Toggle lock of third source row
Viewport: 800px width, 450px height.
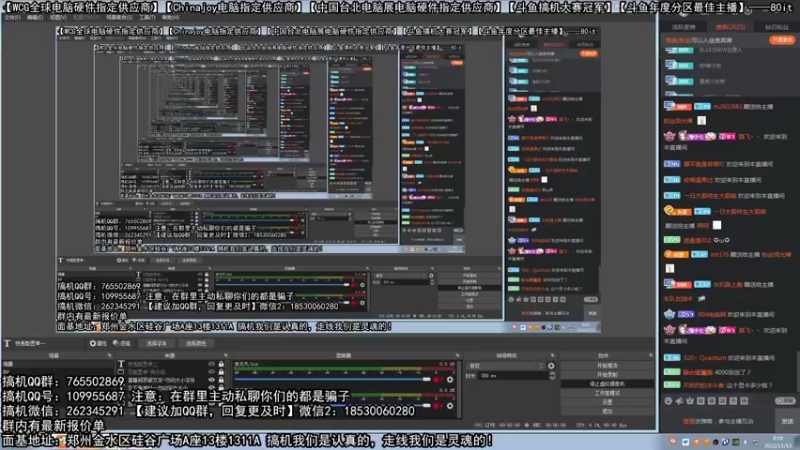click(x=221, y=380)
